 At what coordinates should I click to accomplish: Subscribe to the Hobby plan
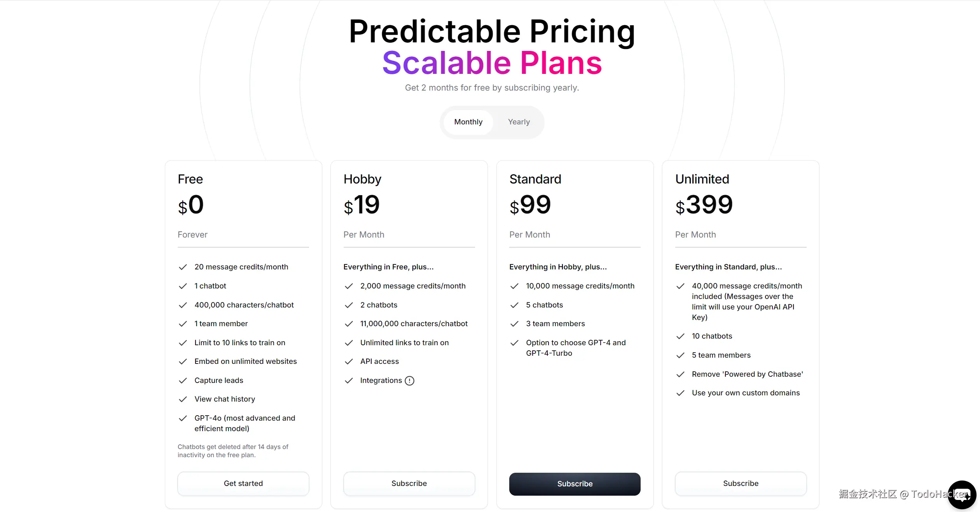pos(409,483)
